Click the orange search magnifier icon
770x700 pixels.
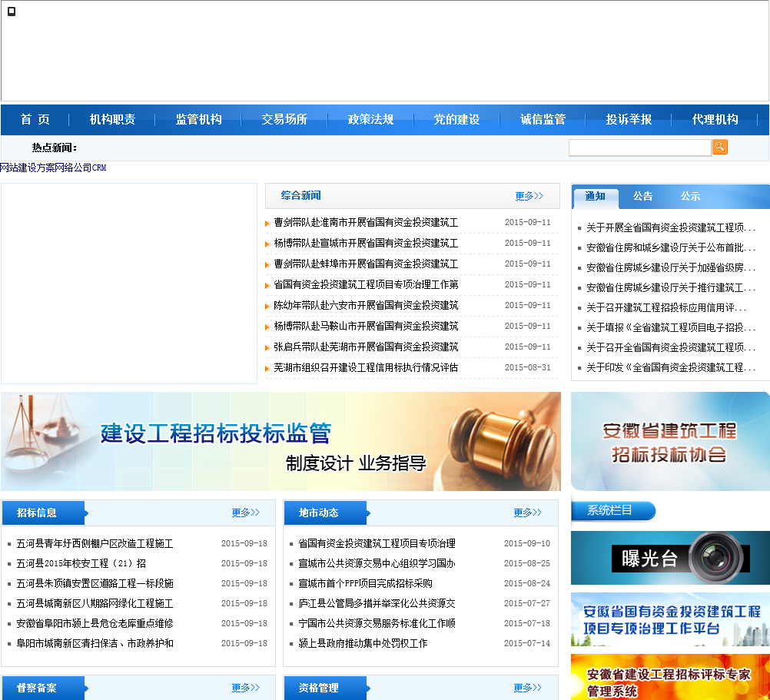(x=719, y=147)
